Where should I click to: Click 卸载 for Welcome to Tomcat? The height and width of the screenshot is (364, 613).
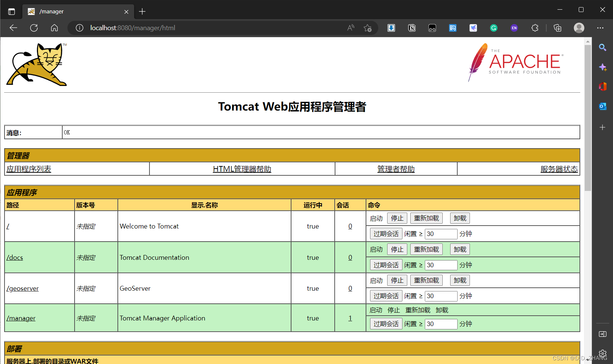[460, 218]
